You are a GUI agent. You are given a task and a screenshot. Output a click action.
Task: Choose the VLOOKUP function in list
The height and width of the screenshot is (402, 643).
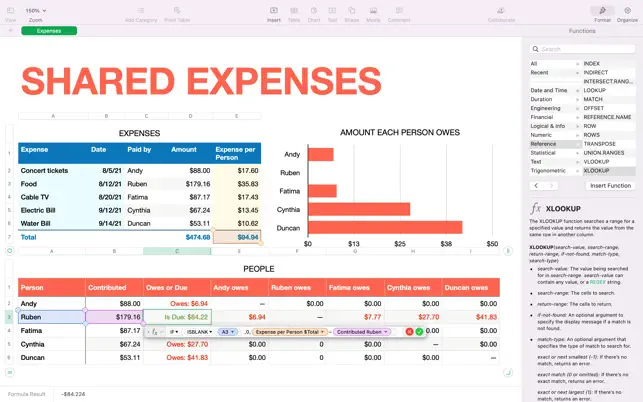[609, 162]
